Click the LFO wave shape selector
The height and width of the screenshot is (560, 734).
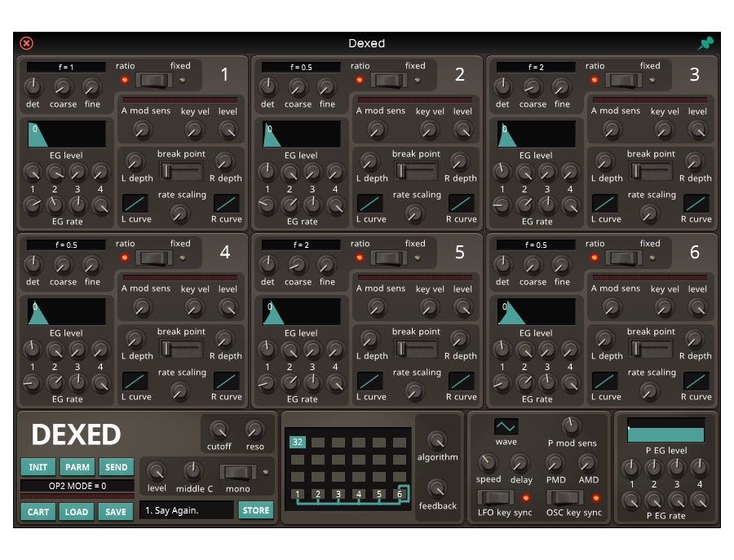506,426
